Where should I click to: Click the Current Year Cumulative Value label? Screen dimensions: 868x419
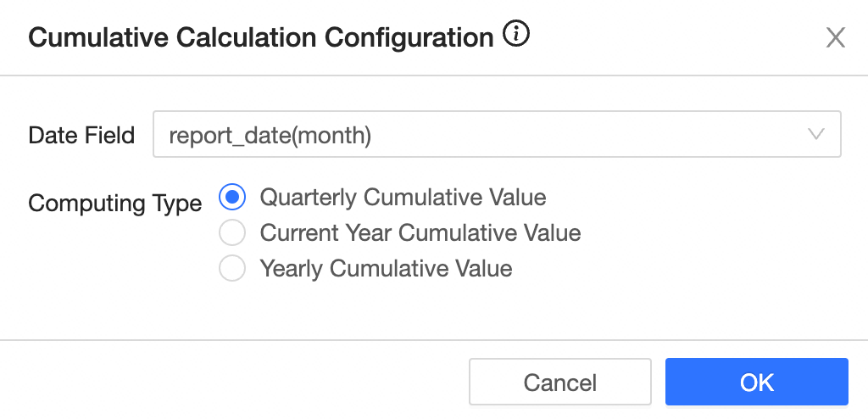420,233
